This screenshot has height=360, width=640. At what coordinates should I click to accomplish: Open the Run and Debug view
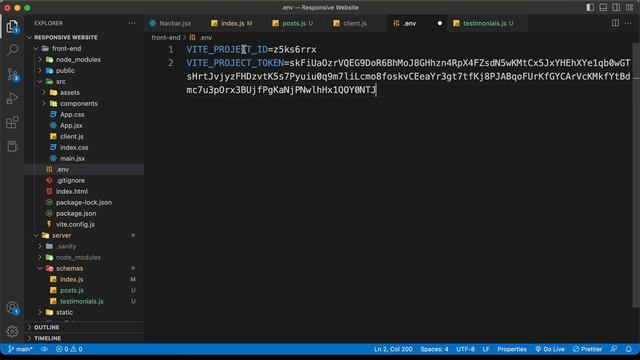pos(12,98)
